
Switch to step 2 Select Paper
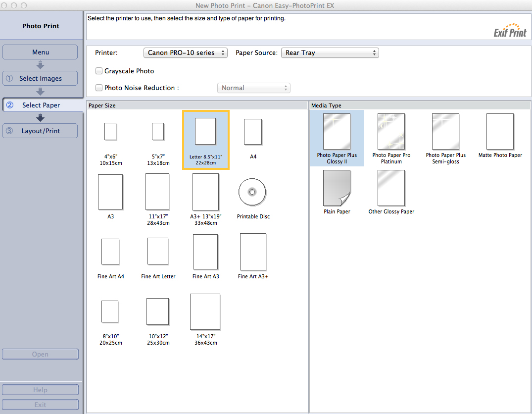(43, 105)
